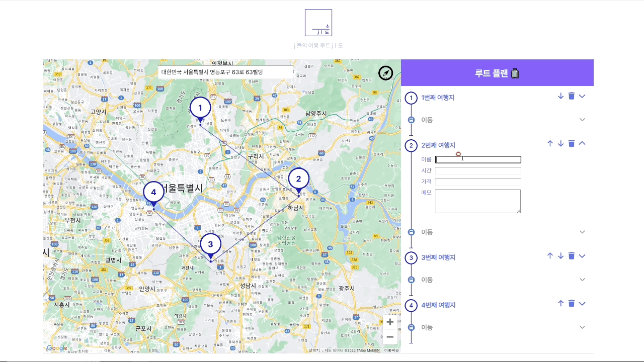Screen dimensions: 644x362
Task: Move the 3rd destination down
Action: point(560,256)
